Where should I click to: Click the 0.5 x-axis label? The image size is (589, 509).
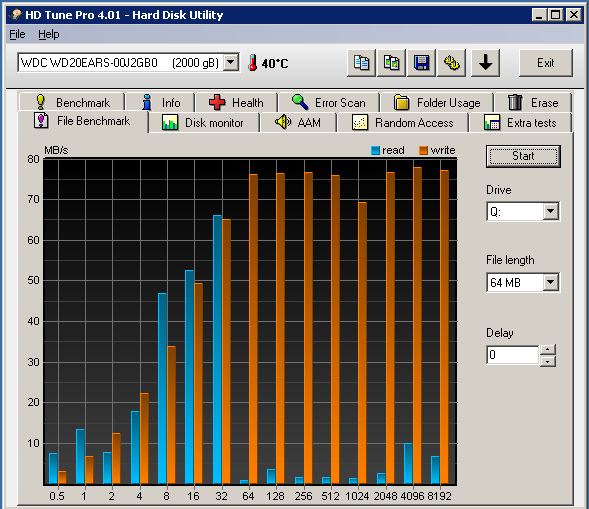pyautogui.click(x=57, y=496)
